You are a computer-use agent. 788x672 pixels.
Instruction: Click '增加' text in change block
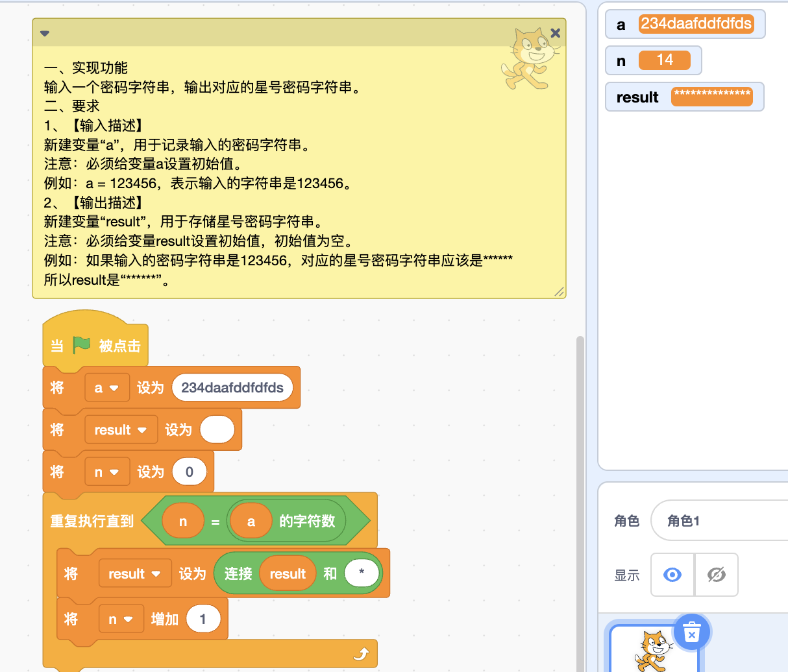(x=165, y=619)
